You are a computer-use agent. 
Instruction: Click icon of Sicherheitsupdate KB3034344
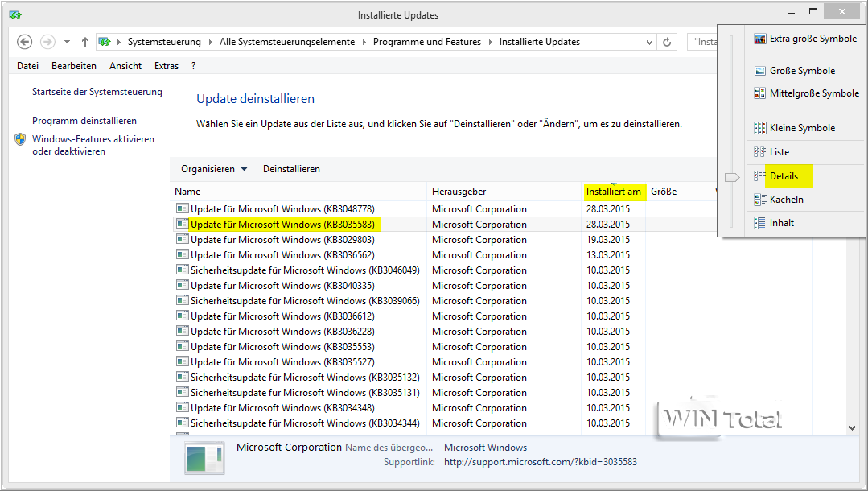point(182,423)
